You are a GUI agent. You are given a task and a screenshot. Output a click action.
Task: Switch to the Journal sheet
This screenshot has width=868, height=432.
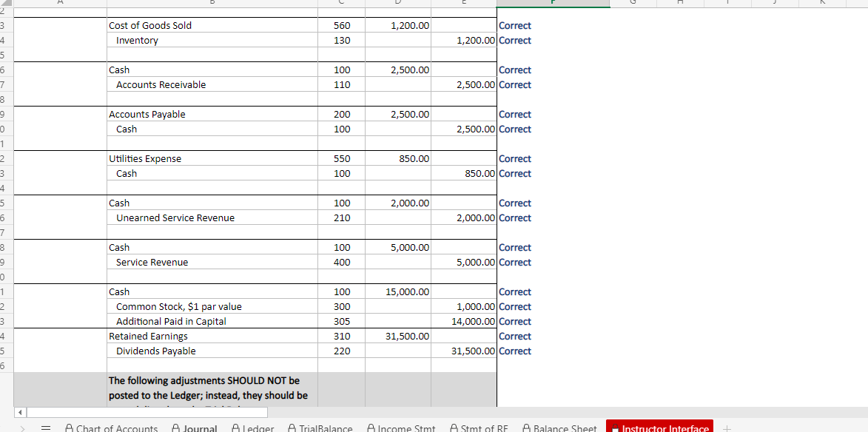pyautogui.click(x=201, y=428)
